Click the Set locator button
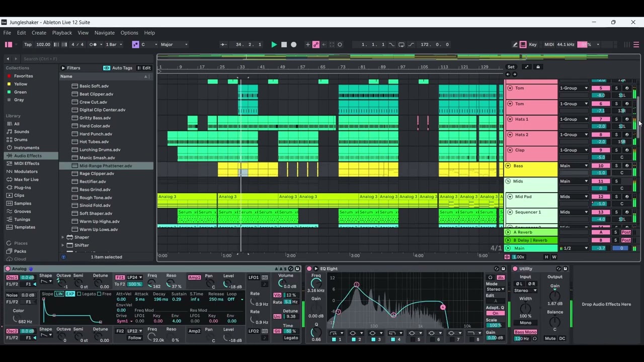This screenshot has width=644, height=362. coord(511,67)
